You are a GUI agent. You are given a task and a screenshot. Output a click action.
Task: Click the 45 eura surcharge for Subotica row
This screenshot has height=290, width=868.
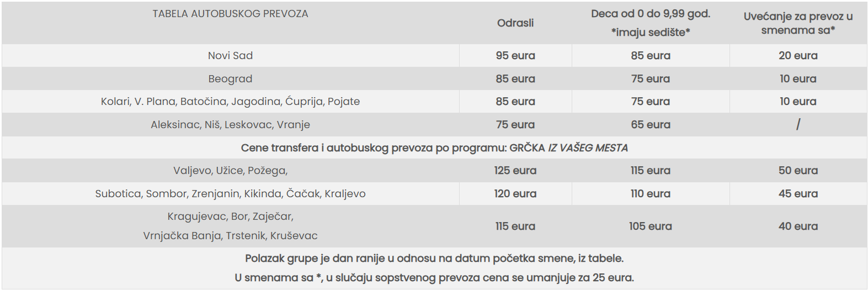797,194
